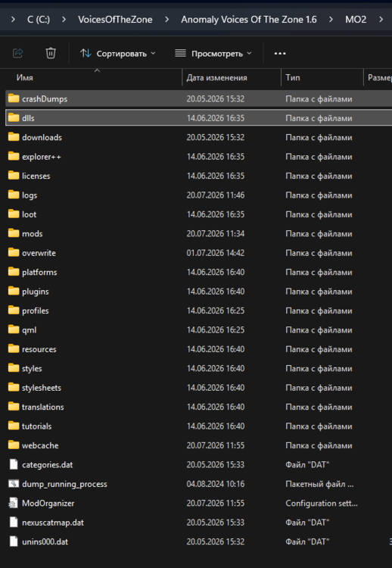392x568 pixels.
Task: Click the trash delete icon in toolbar
Action: click(x=51, y=53)
